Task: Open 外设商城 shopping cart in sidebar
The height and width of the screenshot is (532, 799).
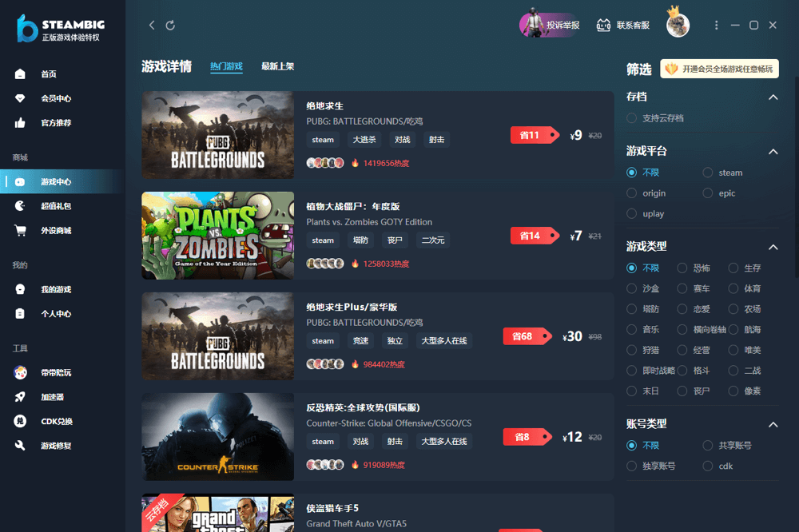Action: point(21,231)
